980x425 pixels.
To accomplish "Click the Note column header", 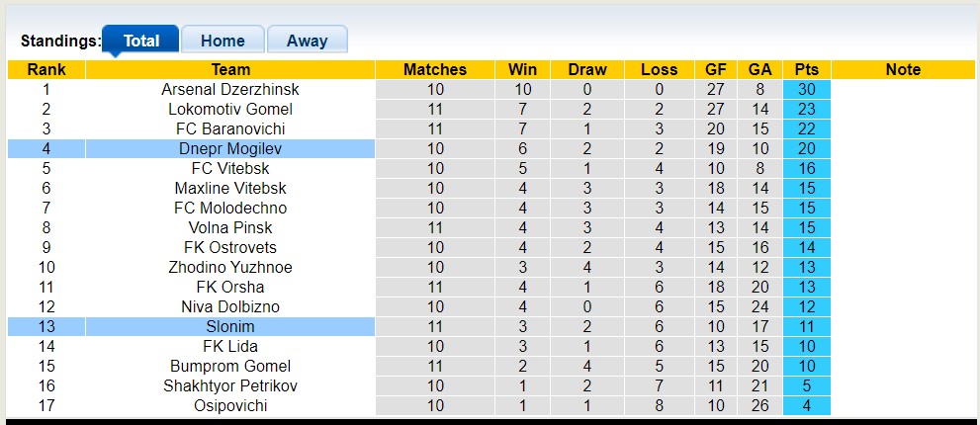I will point(903,69).
